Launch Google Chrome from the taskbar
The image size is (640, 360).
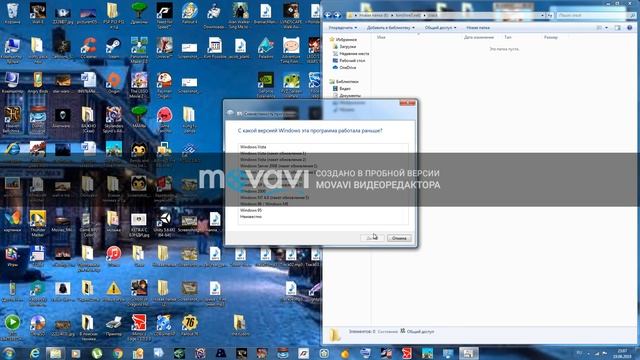pyautogui.click(x=118, y=353)
